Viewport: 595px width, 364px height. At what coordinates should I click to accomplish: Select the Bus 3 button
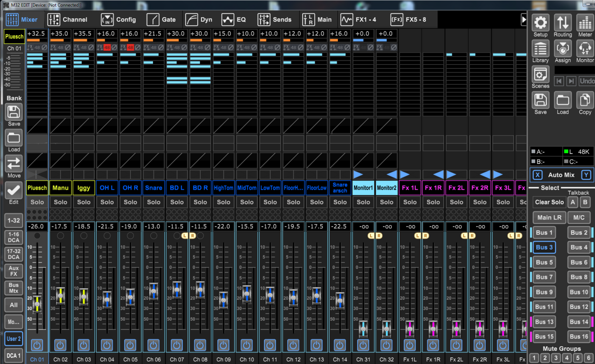point(544,247)
